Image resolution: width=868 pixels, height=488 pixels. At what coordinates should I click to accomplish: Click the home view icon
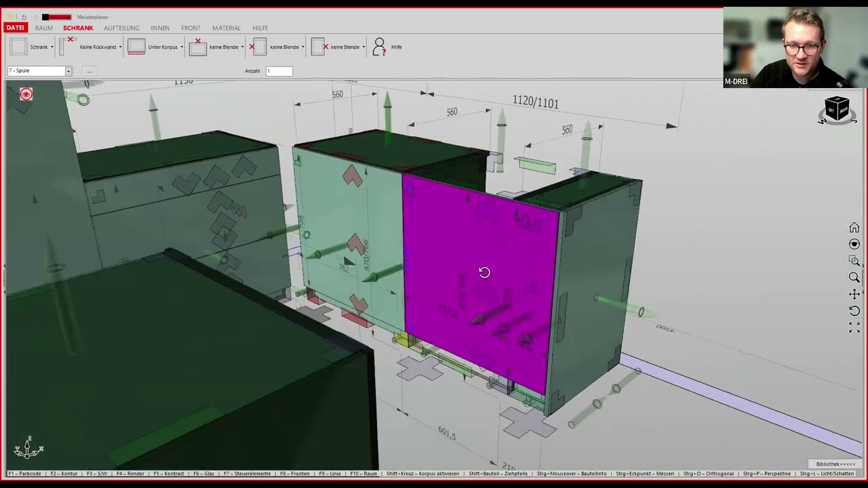coord(854,228)
